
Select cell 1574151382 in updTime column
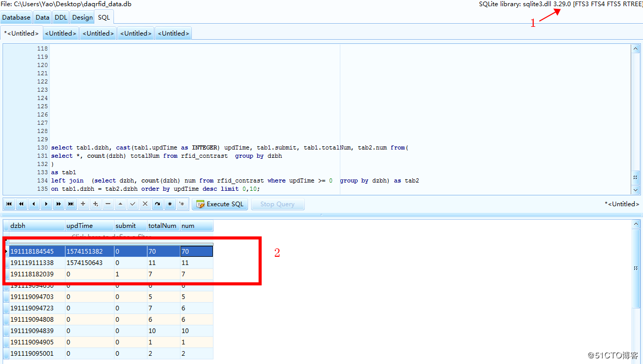(x=90, y=252)
